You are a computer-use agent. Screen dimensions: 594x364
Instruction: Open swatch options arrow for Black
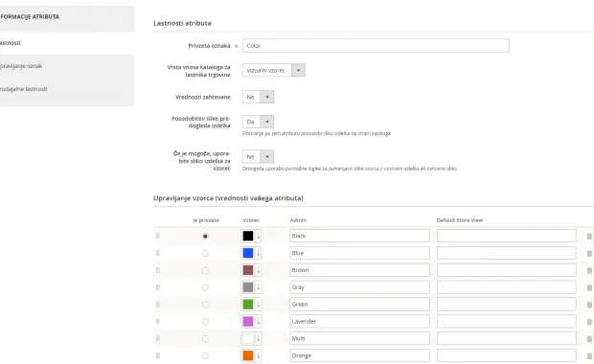(259, 236)
